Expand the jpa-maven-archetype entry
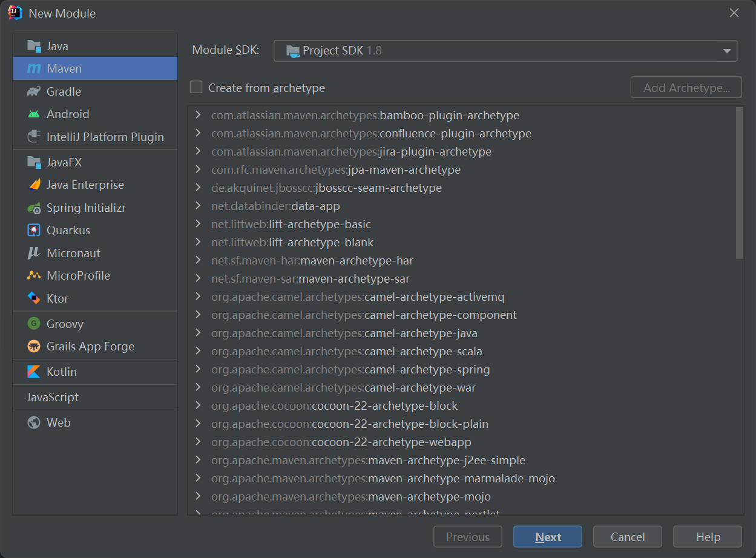756x558 pixels. coord(198,169)
